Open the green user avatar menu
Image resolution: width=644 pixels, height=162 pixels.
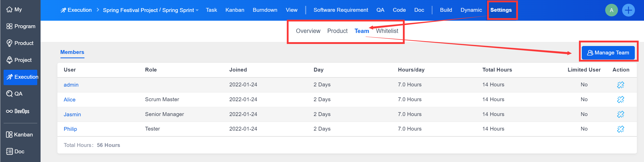(611, 10)
